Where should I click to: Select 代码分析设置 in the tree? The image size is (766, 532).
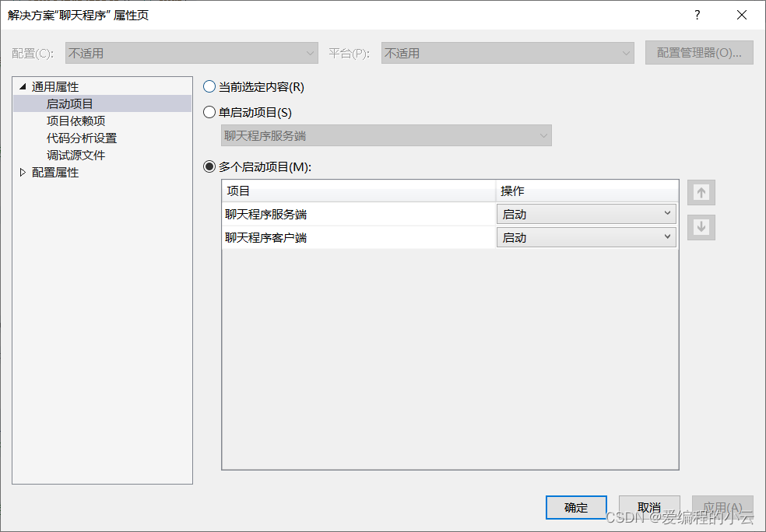click(x=82, y=138)
